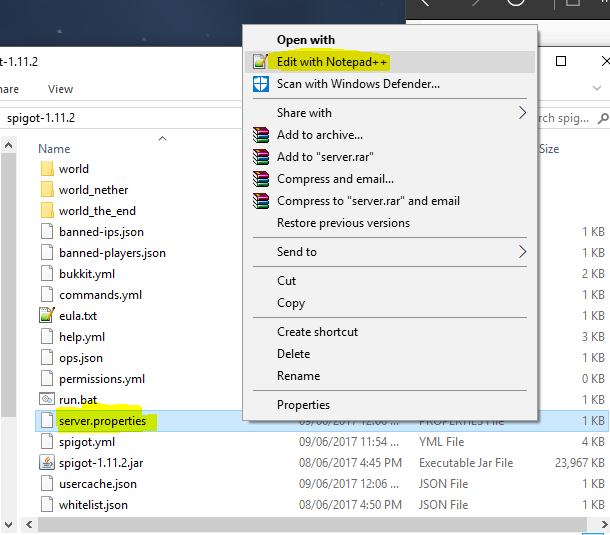Screen dimensions: 610x535
Task: Click the spigot-1.11.2.jar Java icon
Action: [x=47, y=463]
